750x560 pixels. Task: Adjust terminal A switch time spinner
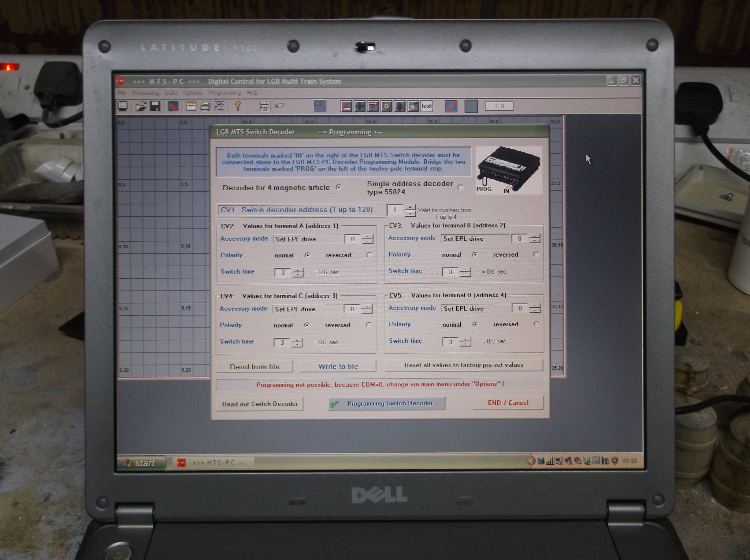(x=298, y=272)
